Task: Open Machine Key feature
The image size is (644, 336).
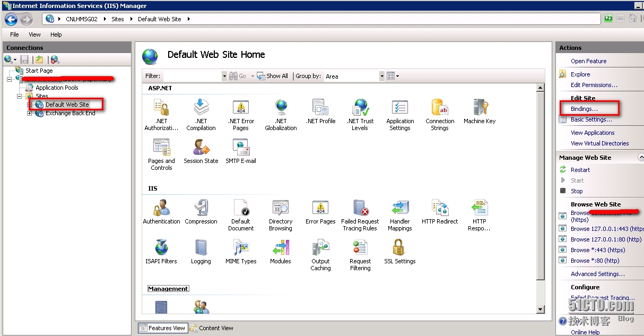Action: click(x=480, y=111)
